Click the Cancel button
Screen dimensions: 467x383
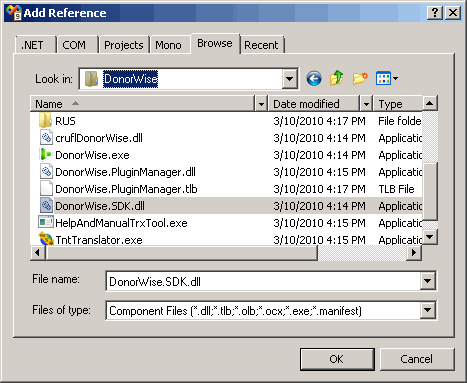click(417, 359)
